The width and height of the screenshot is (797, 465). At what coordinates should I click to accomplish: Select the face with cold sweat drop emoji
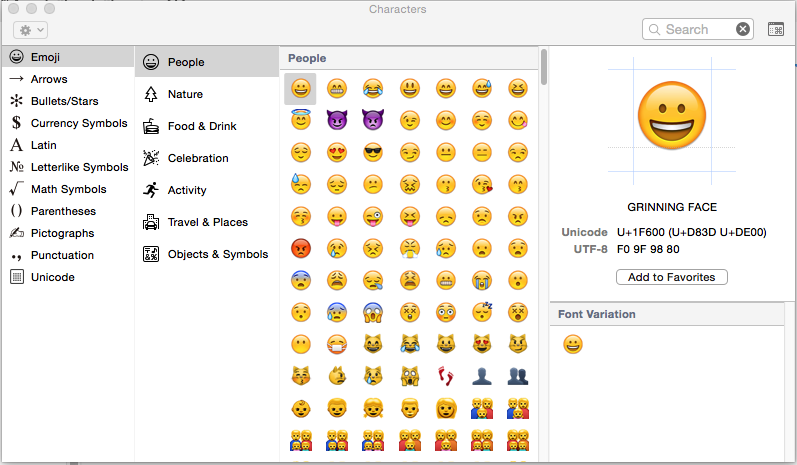(x=300, y=184)
